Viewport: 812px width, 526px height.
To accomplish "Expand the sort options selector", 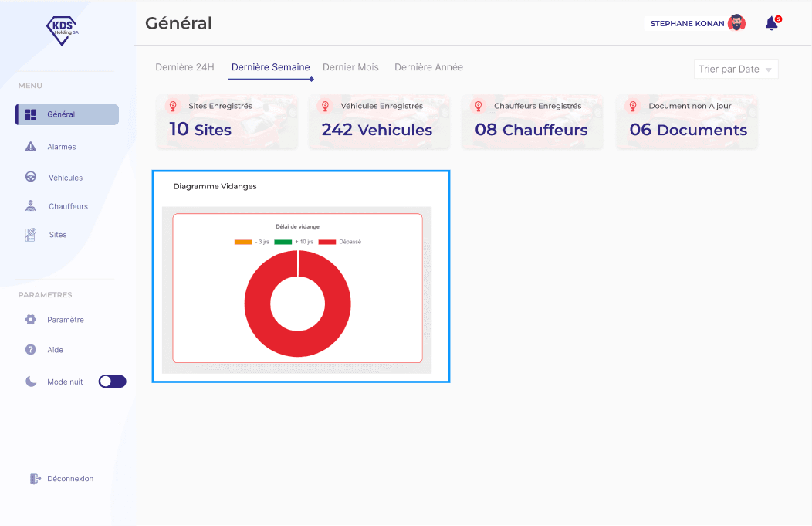I will pyautogui.click(x=736, y=69).
